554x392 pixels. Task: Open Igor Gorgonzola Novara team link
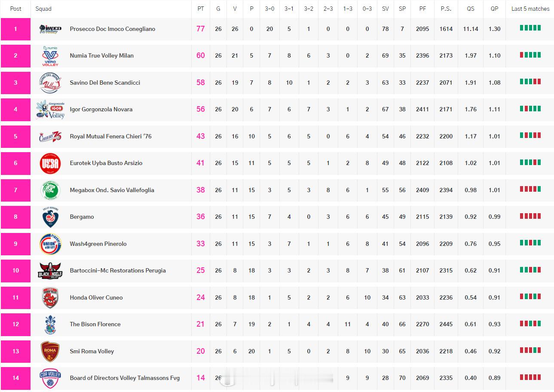(101, 109)
